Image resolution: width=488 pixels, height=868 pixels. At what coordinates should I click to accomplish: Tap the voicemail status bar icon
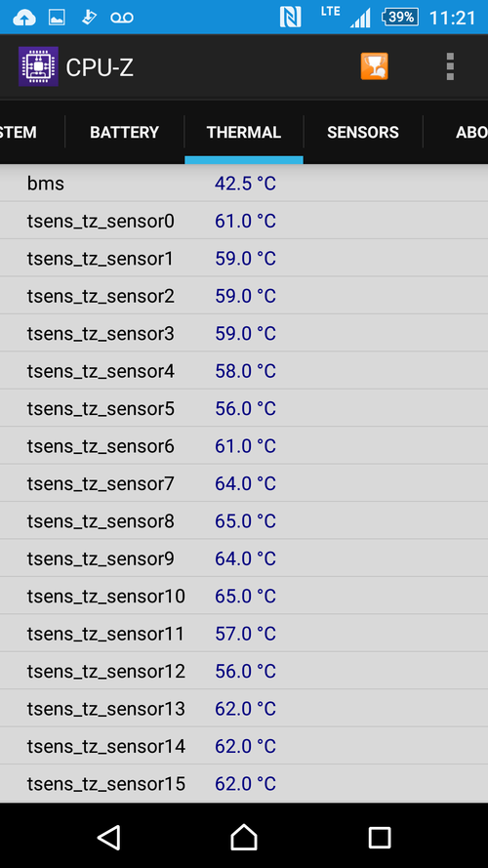point(122,18)
